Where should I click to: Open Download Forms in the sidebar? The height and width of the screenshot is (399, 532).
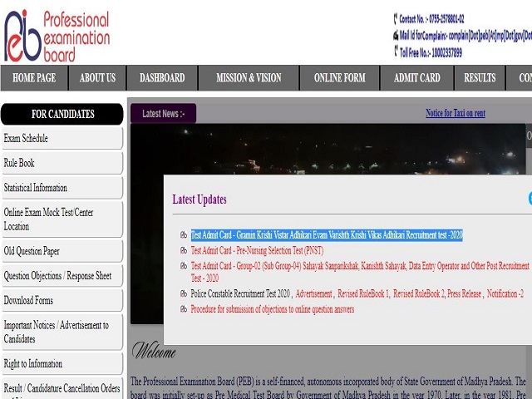pos(62,300)
